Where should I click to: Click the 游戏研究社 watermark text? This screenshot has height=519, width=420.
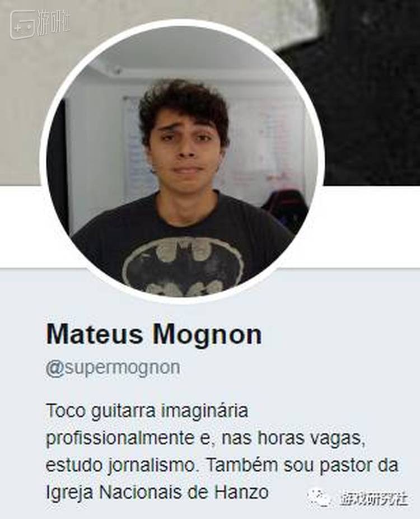[374, 498]
